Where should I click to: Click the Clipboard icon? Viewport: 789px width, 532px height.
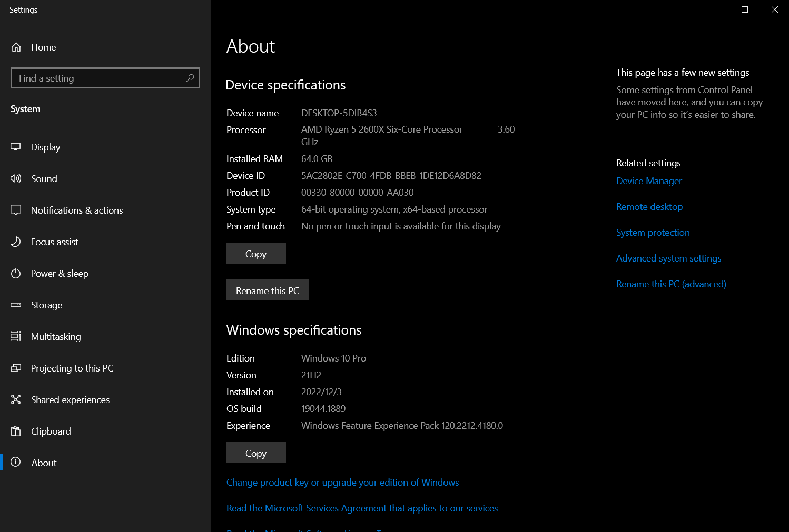[x=16, y=431]
